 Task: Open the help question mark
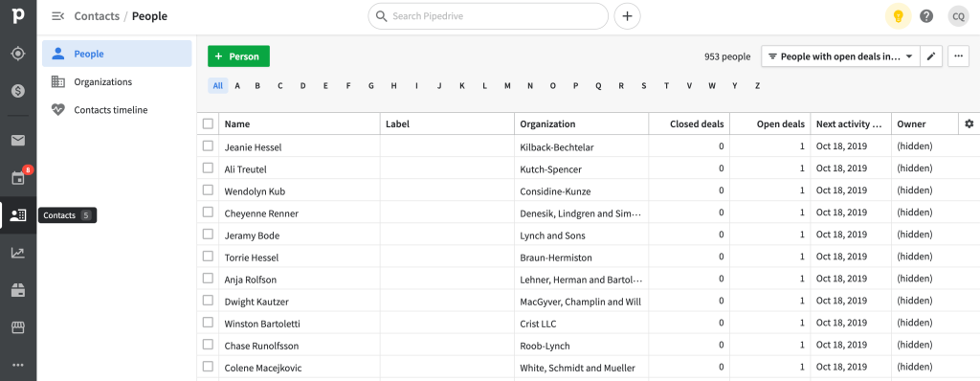tap(926, 16)
